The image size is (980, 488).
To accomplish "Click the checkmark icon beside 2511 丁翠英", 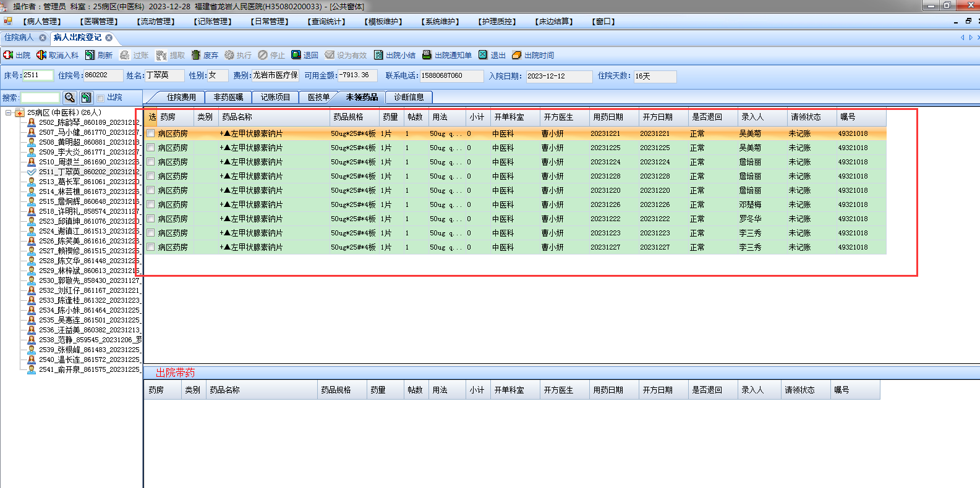I will click(32, 172).
